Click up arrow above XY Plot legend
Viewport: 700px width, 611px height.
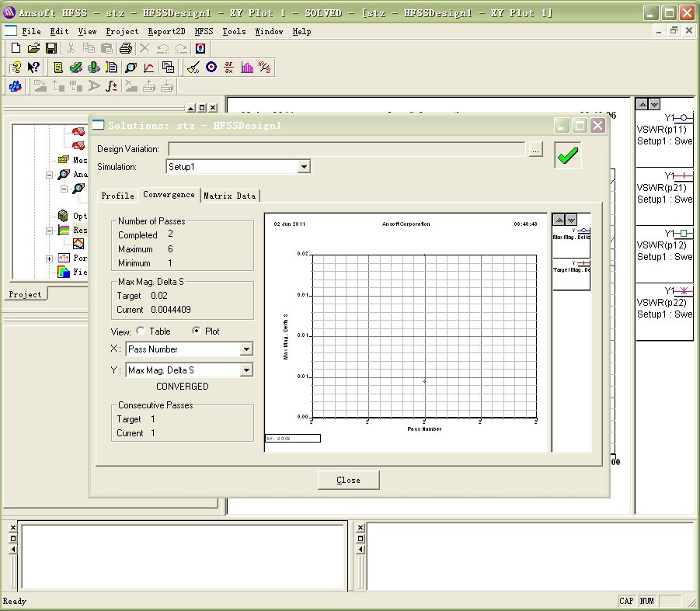(643, 104)
